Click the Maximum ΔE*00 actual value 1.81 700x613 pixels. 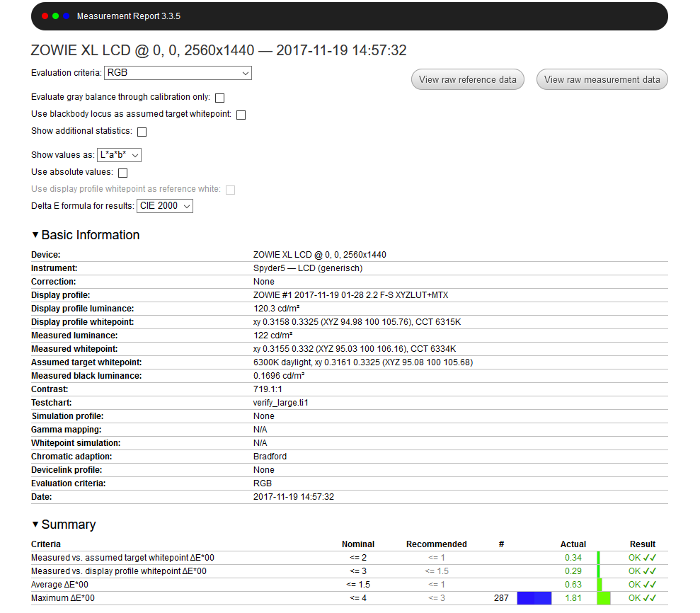[573, 597]
